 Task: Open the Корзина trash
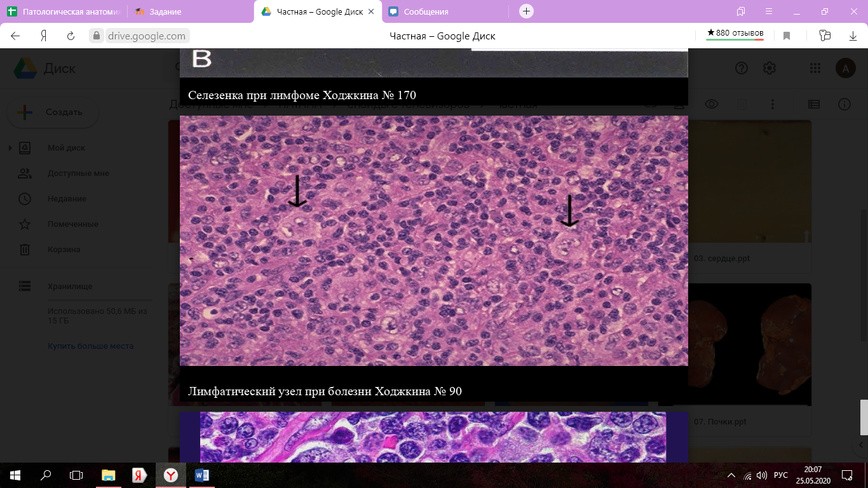point(64,250)
